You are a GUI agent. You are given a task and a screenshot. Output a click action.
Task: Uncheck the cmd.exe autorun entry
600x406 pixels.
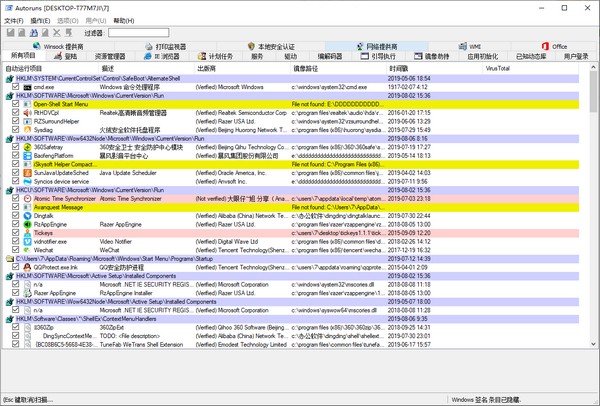click(15, 87)
